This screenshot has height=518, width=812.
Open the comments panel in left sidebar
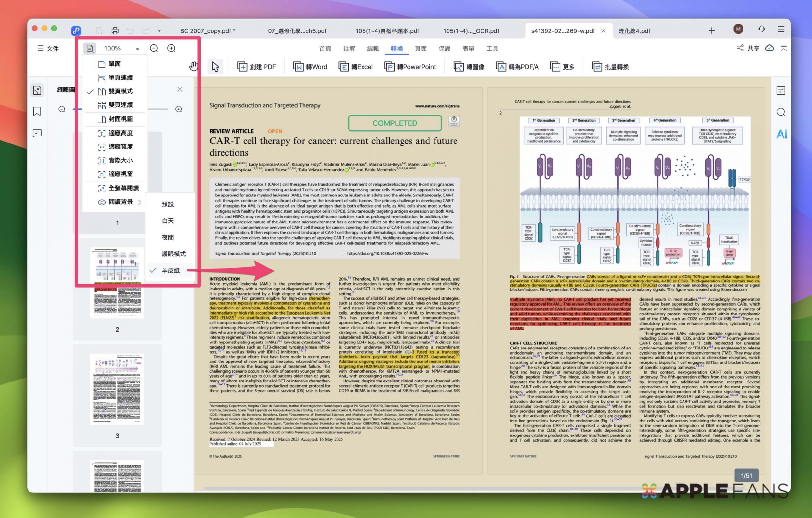[x=37, y=133]
